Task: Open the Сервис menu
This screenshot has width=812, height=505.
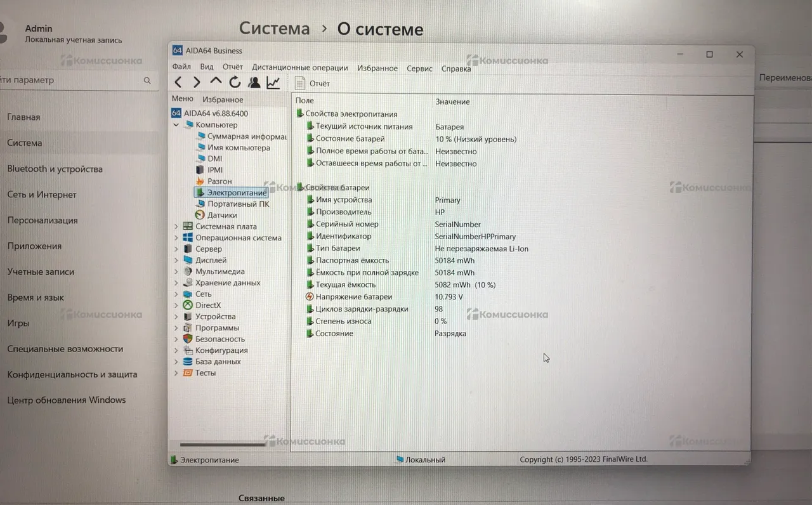Action: (419, 69)
